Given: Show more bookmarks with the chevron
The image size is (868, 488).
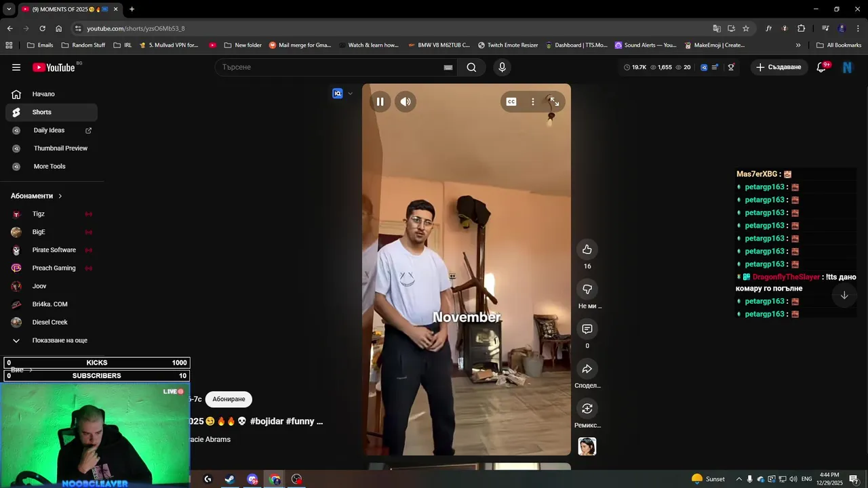Looking at the screenshot, I should coord(798,45).
